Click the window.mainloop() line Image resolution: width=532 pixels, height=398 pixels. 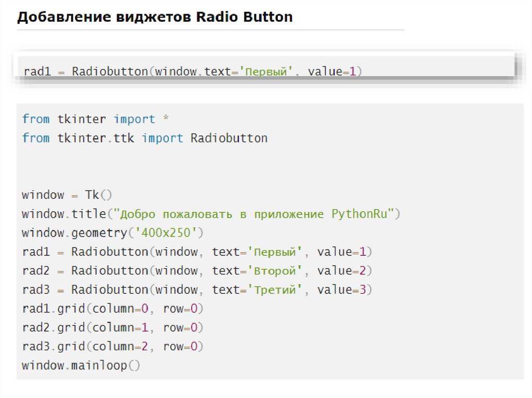(x=81, y=365)
